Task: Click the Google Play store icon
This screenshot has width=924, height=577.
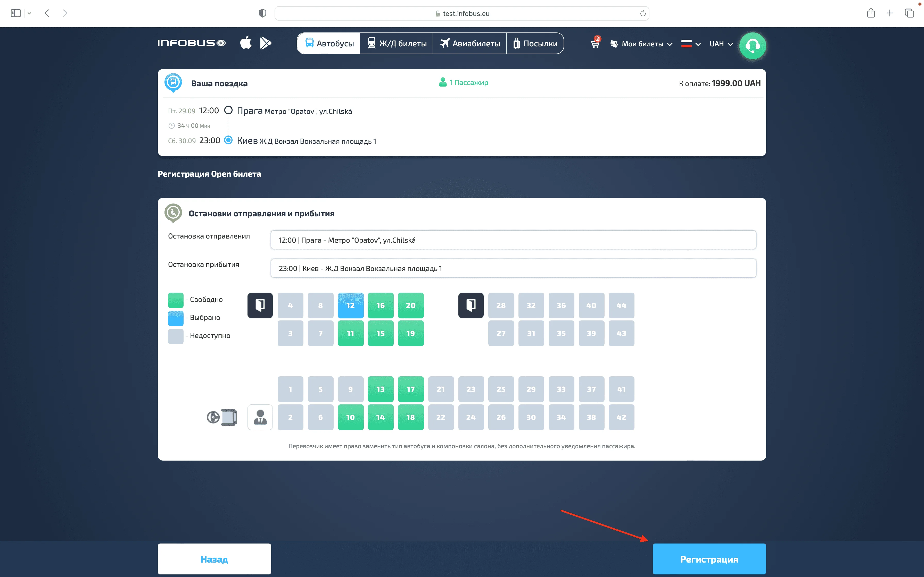Action: click(x=265, y=43)
